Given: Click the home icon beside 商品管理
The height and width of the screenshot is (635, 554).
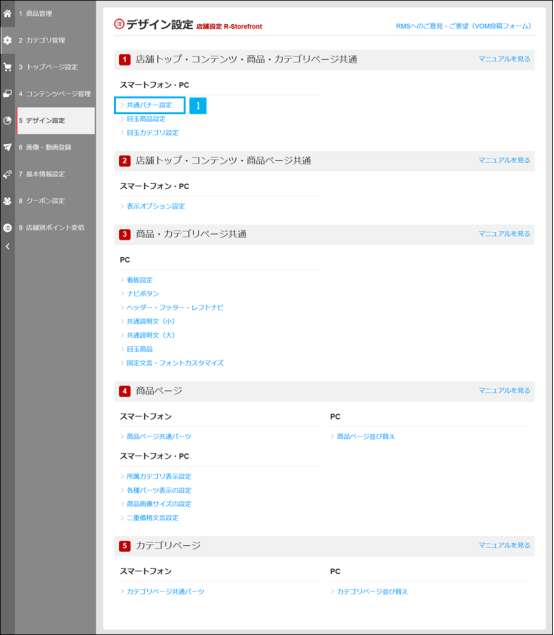Looking at the screenshot, I should coord(7,14).
